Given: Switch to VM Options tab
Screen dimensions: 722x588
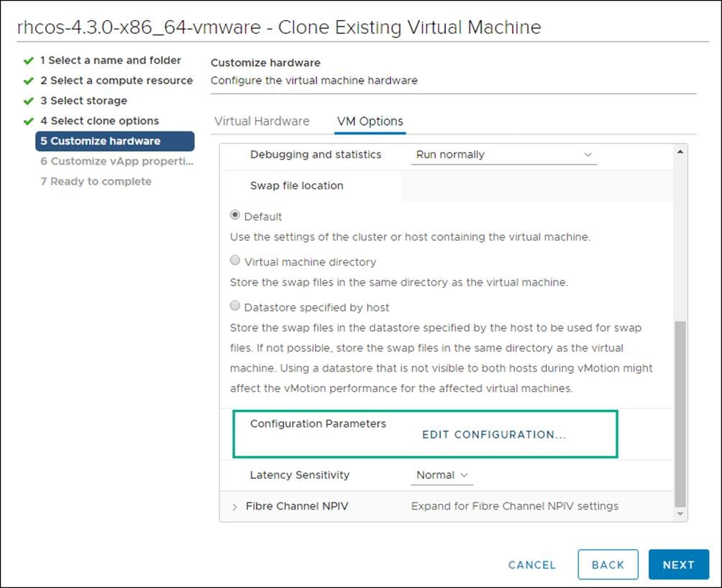Looking at the screenshot, I should 370,121.
